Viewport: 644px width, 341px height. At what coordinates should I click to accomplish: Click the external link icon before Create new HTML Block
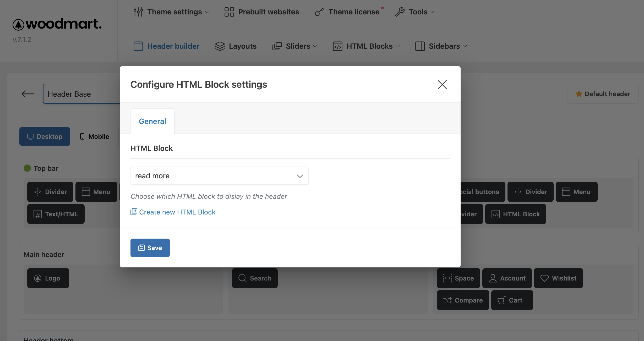tap(134, 212)
